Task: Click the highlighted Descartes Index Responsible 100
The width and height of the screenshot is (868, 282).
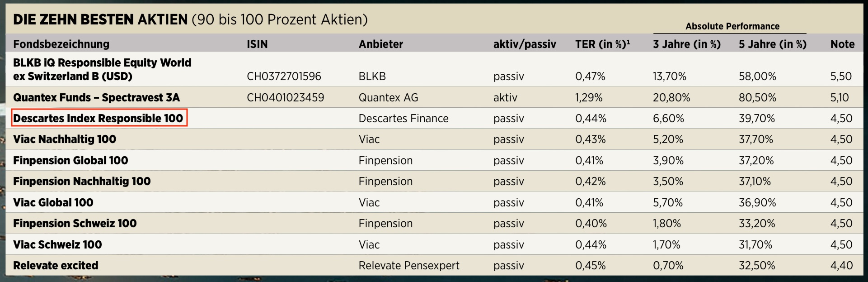Action: pyautogui.click(x=99, y=118)
